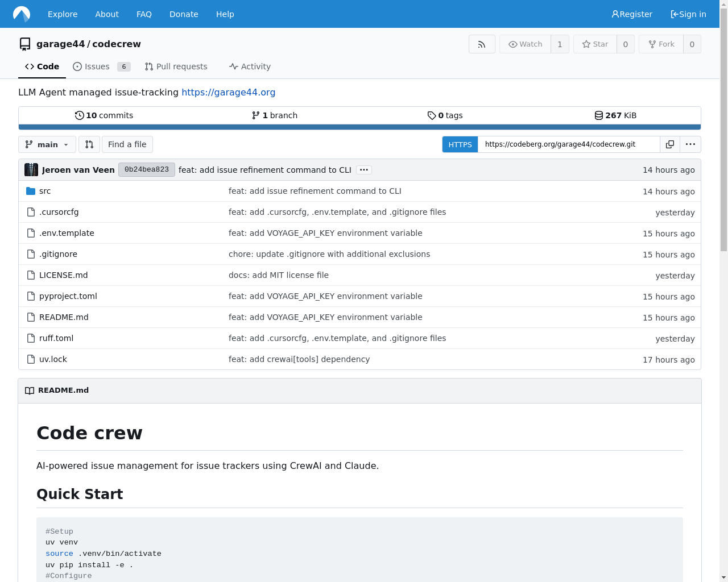728x582 pixels.
Task: Open Help in the top navigation
Action: pyautogui.click(x=225, y=14)
